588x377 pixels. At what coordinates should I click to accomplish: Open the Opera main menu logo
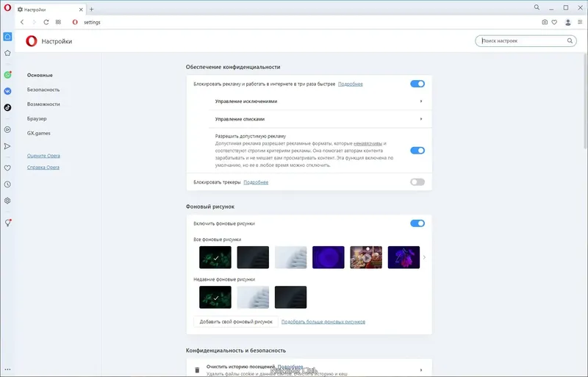click(7, 7)
